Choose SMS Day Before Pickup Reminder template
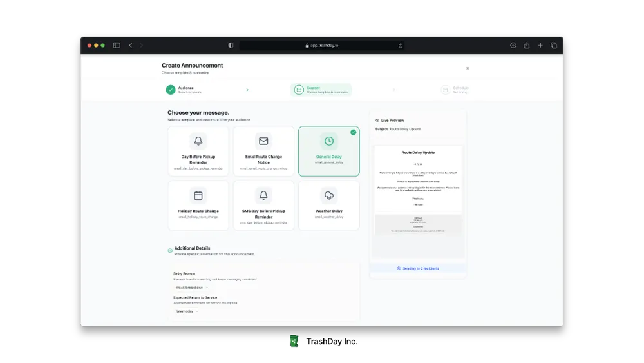The image size is (644, 363). (x=263, y=206)
